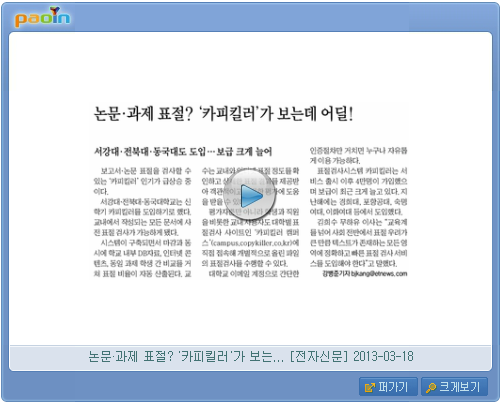Click the headline '논문·과제 표절? 카피킬러가 보는데 어딜!'
This screenshot has width=503, height=404.
pyautogui.click(x=223, y=114)
